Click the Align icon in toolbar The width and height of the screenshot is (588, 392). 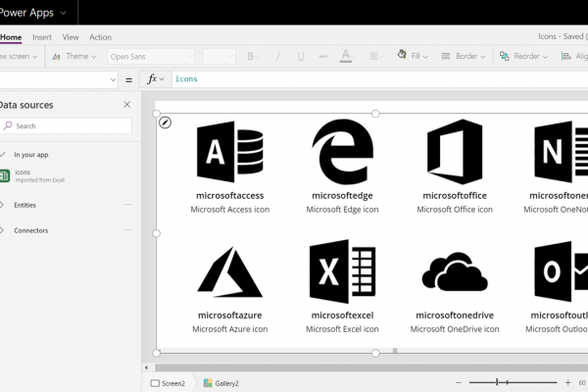(x=565, y=56)
